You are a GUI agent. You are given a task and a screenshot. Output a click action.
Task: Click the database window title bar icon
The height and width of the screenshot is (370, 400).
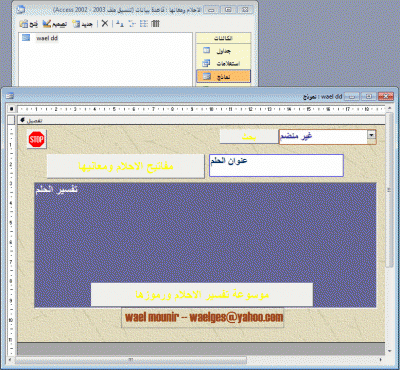coord(20,9)
